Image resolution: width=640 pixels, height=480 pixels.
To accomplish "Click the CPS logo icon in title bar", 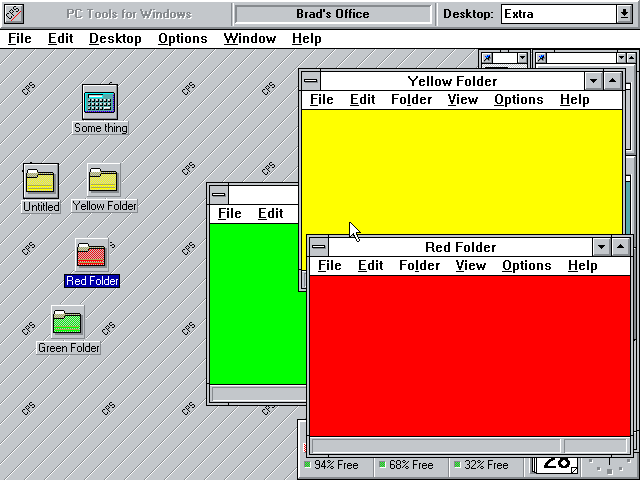I will [x=14, y=13].
